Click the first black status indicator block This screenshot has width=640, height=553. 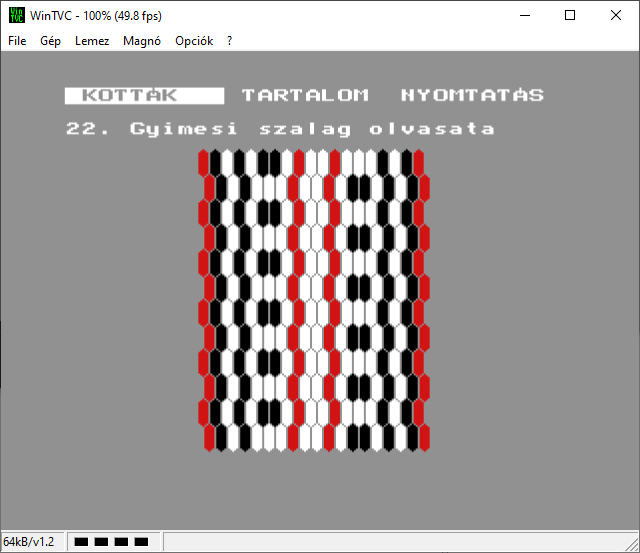pyautogui.click(x=81, y=542)
